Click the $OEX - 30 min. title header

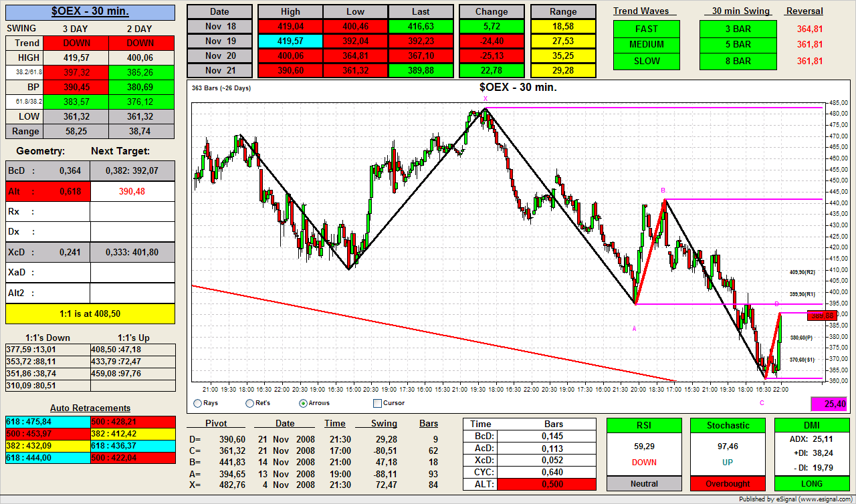[90, 11]
